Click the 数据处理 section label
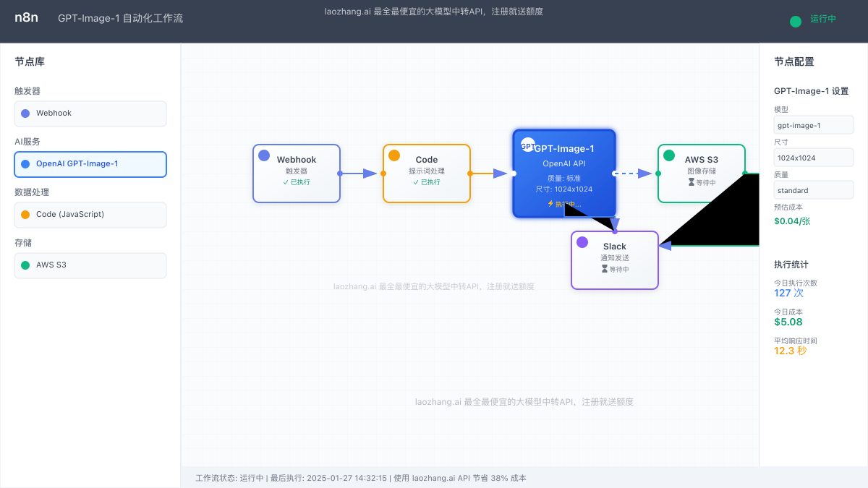The height and width of the screenshot is (488, 868). pyautogui.click(x=33, y=192)
